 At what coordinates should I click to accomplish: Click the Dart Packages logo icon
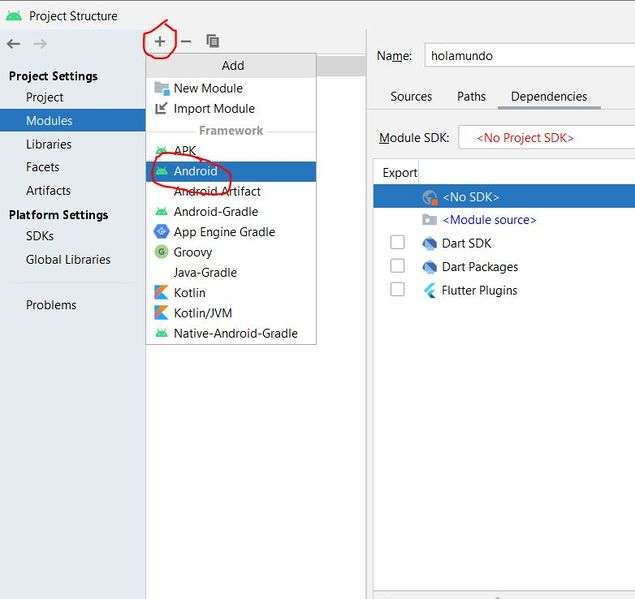(x=429, y=267)
